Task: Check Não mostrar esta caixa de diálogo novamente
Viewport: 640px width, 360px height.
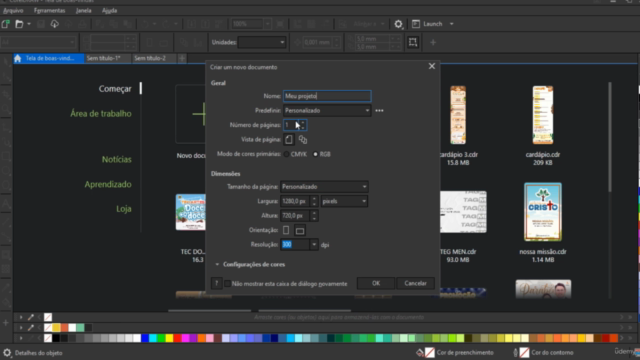Action: point(228,284)
